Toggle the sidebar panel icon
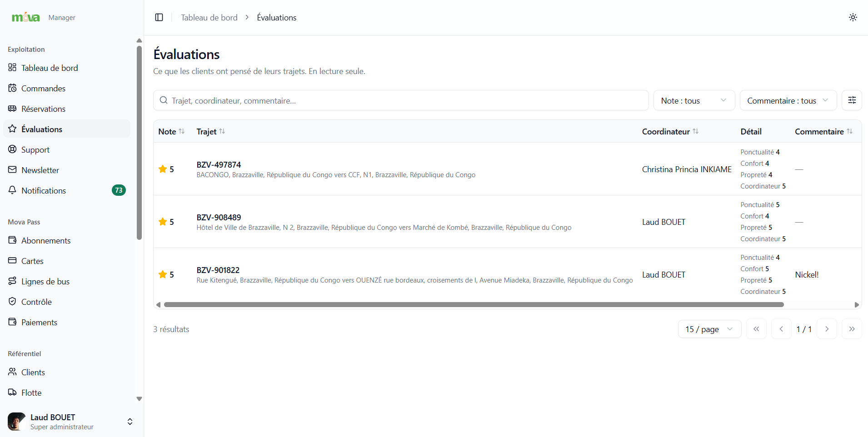Screen dimensions: 868x437 [x=159, y=17]
